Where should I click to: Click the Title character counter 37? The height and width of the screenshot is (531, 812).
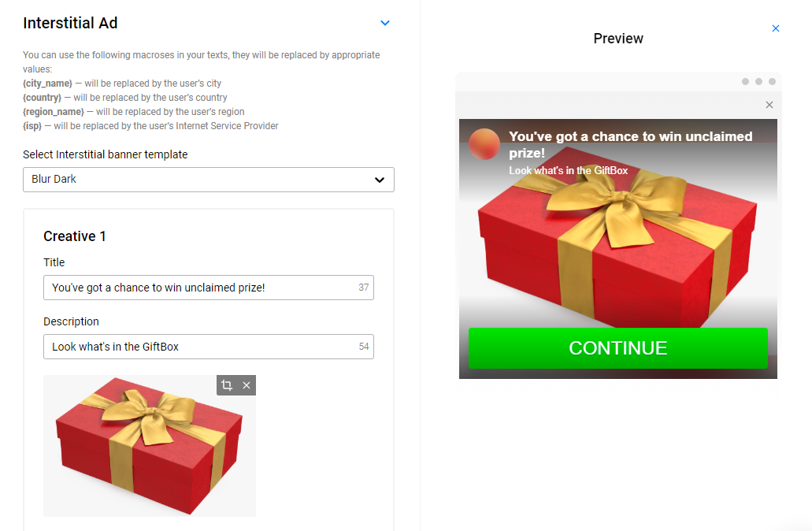(x=364, y=288)
